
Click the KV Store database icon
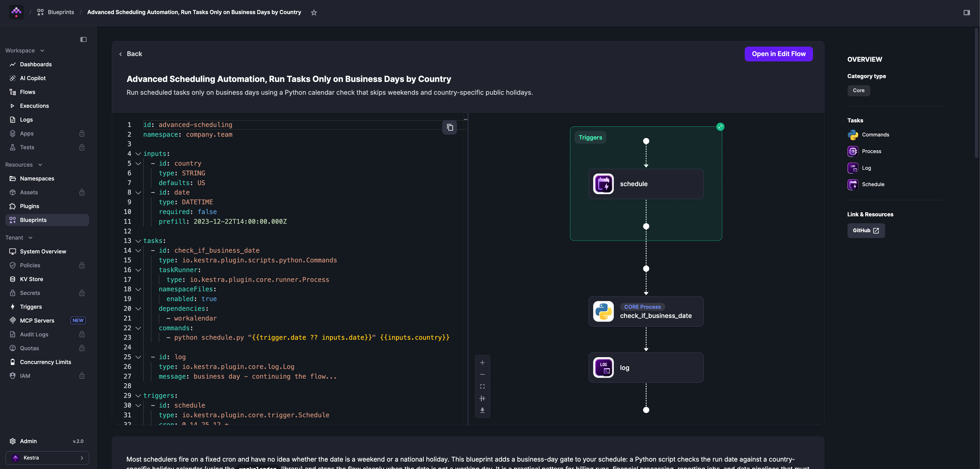(x=13, y=279)
